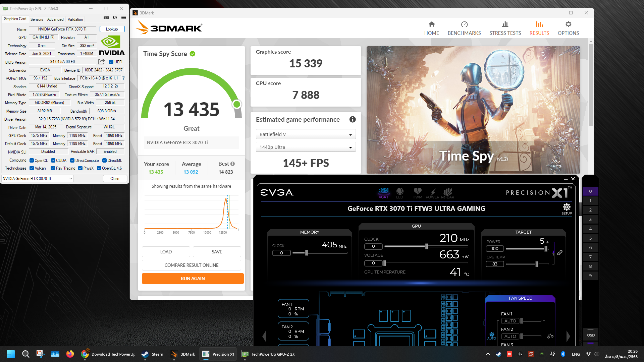
Task: Open BENCHMARKS in 3DMark
Action: coord(464,28)
